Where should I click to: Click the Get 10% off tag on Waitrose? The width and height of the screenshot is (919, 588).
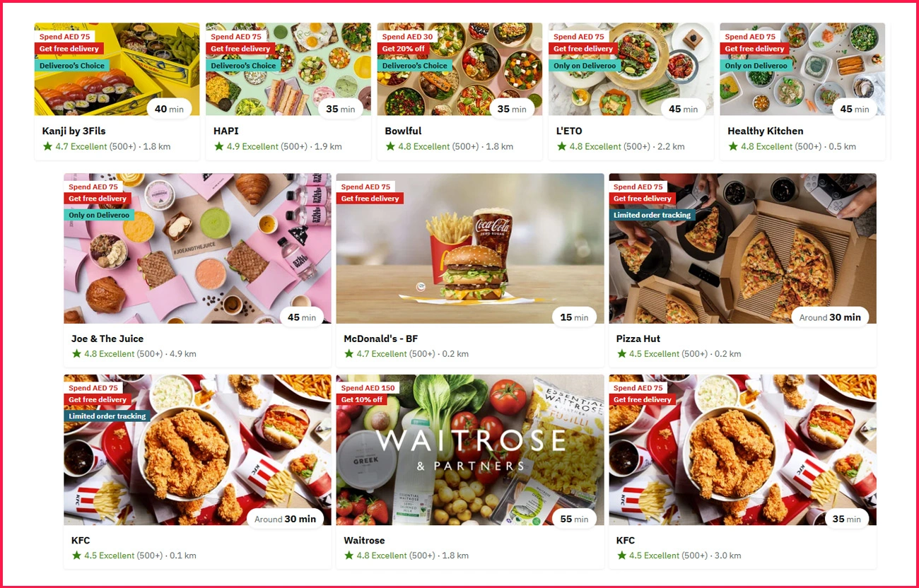pos(362,399)
